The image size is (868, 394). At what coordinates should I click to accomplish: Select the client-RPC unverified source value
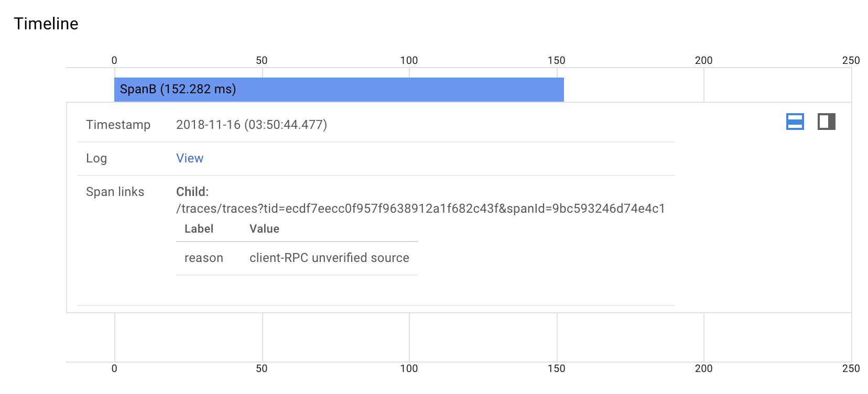click(x=329, y=258)
